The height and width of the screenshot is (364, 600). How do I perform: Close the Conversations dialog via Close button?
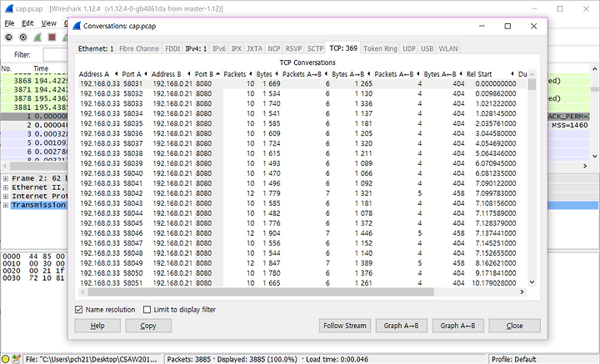(x=515, y=326)
